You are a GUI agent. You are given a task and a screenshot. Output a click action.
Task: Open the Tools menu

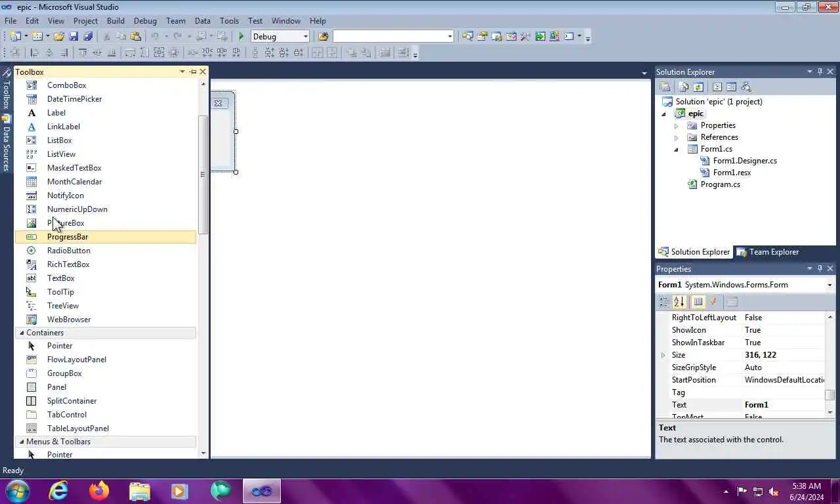(x=229, y=20)
